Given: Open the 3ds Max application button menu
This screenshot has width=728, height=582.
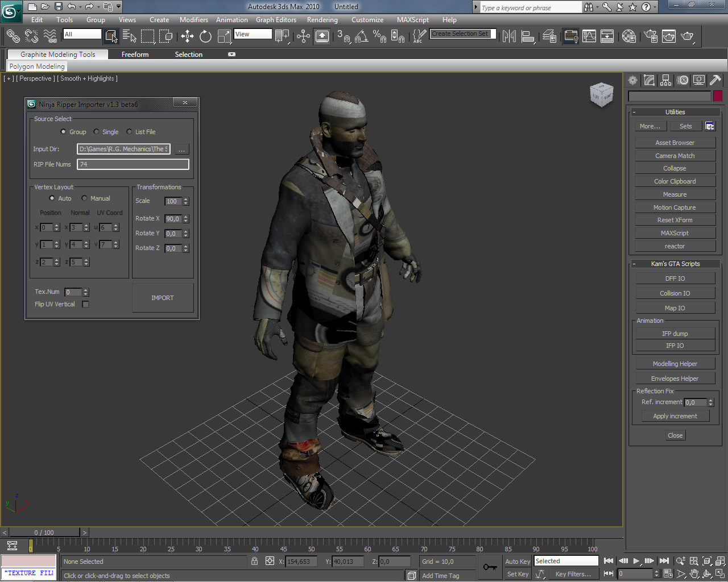Looking at the screenshot, I should pyautogui.click(x=10, y=10).
